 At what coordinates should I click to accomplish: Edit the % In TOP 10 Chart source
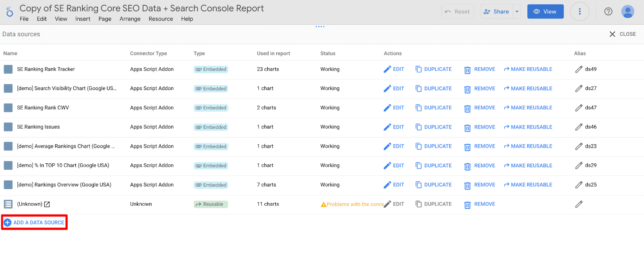pyautogui.click(x=394, y=166)
